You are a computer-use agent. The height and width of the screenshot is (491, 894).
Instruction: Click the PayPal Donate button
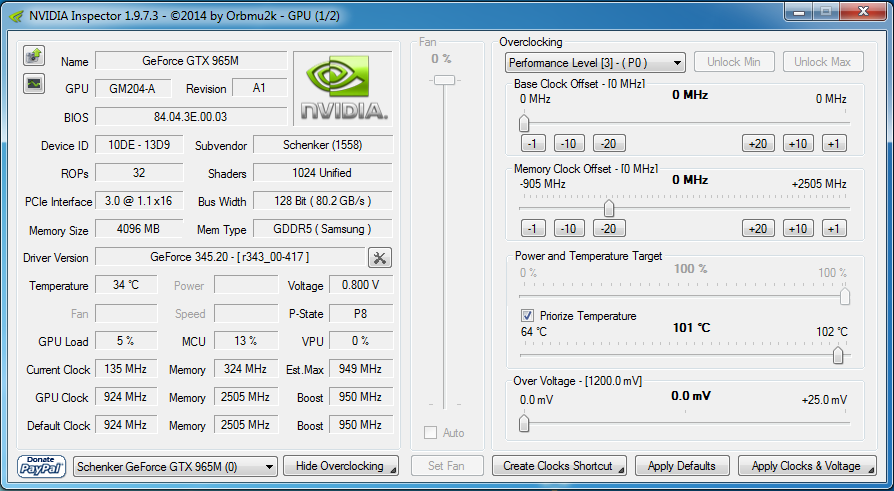click(41, 466)
